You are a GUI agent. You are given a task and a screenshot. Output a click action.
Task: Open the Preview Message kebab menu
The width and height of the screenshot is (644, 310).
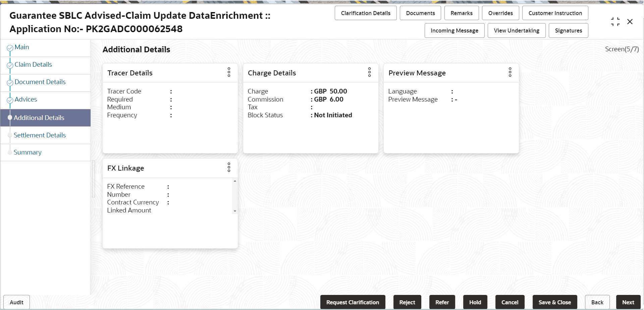coord(510,72)
